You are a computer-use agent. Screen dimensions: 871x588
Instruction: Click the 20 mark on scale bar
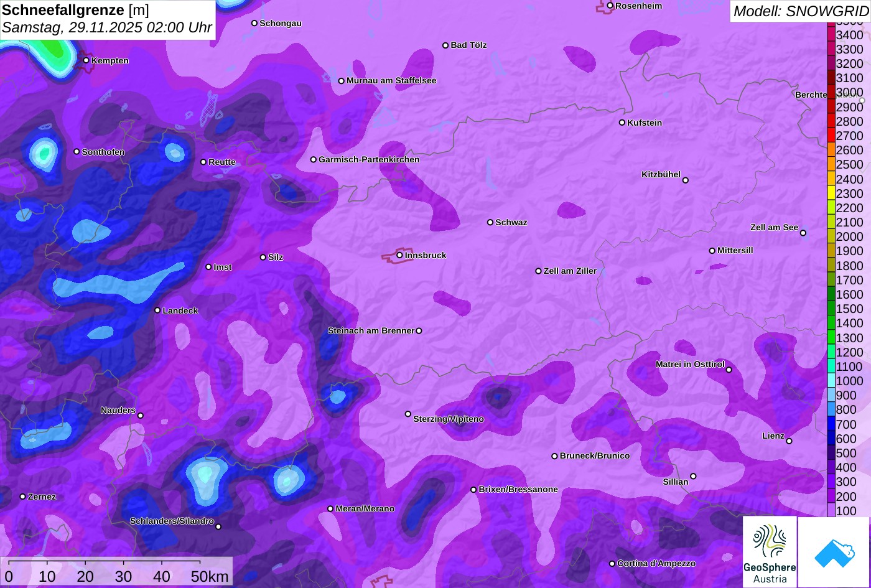(85, 577)
